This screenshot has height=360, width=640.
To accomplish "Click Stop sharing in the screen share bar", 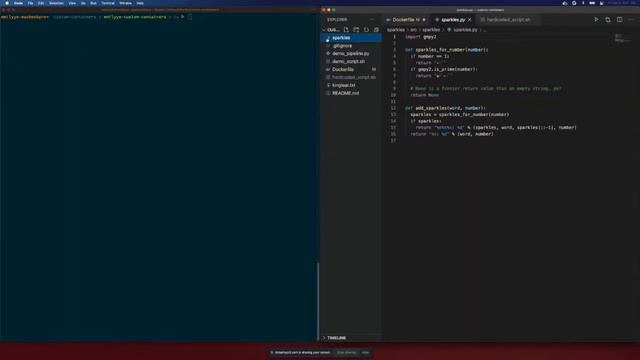I will [x=347, y=352].
